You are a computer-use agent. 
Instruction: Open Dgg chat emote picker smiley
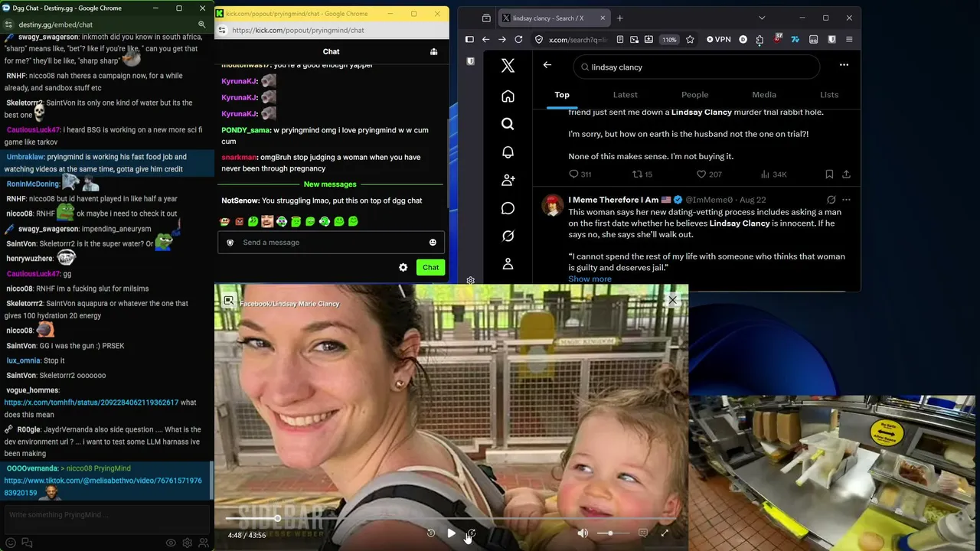tap(11, 543)
